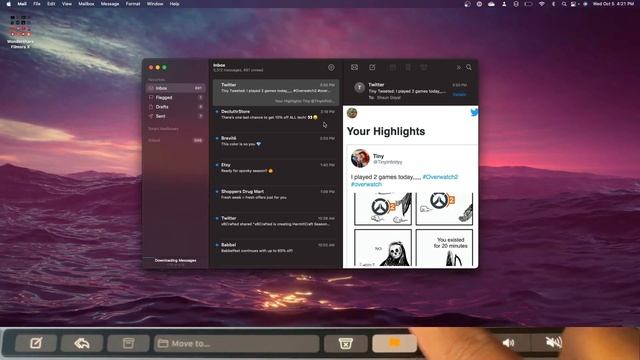Click the sender avatar circle in message header

tap(360, 87)
